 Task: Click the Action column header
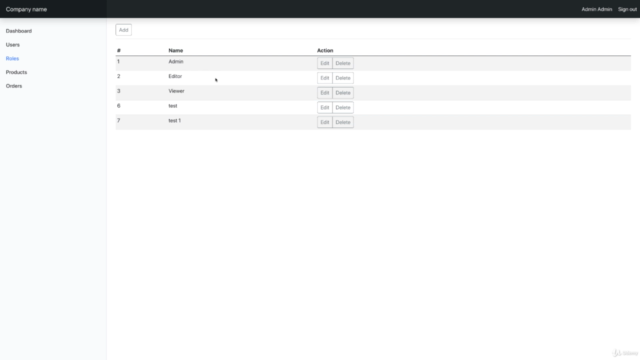click(x=325, y=51)
